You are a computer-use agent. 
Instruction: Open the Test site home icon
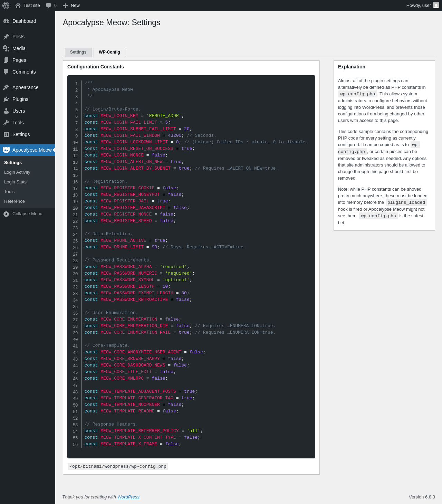pos(18,6)
